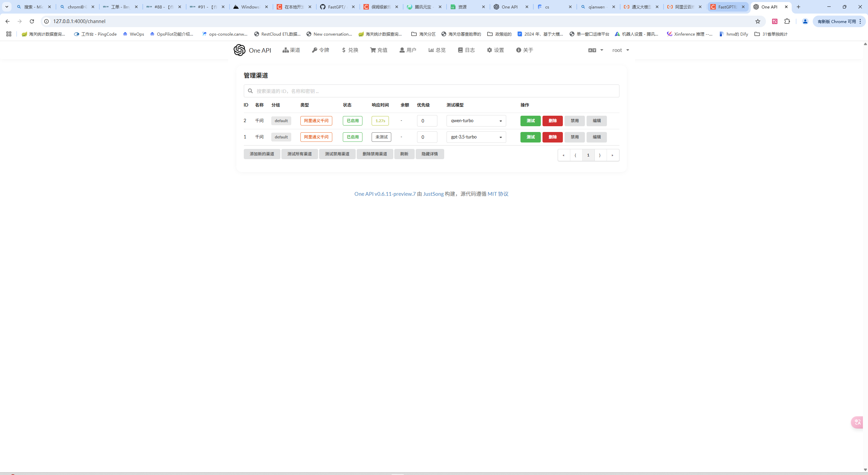Disable channel 2 with the 禁用 button

pos(574,121)
